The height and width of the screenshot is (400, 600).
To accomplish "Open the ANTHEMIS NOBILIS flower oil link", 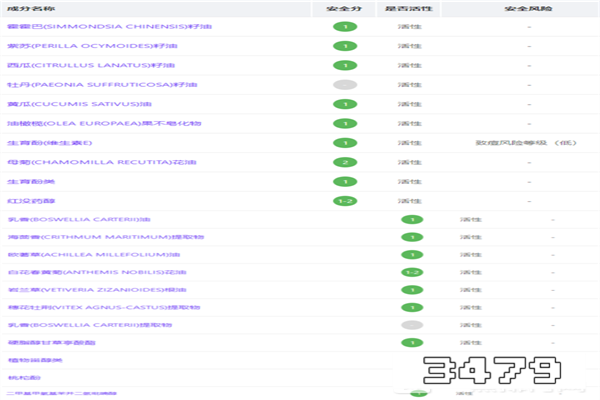I will point(75,272).
